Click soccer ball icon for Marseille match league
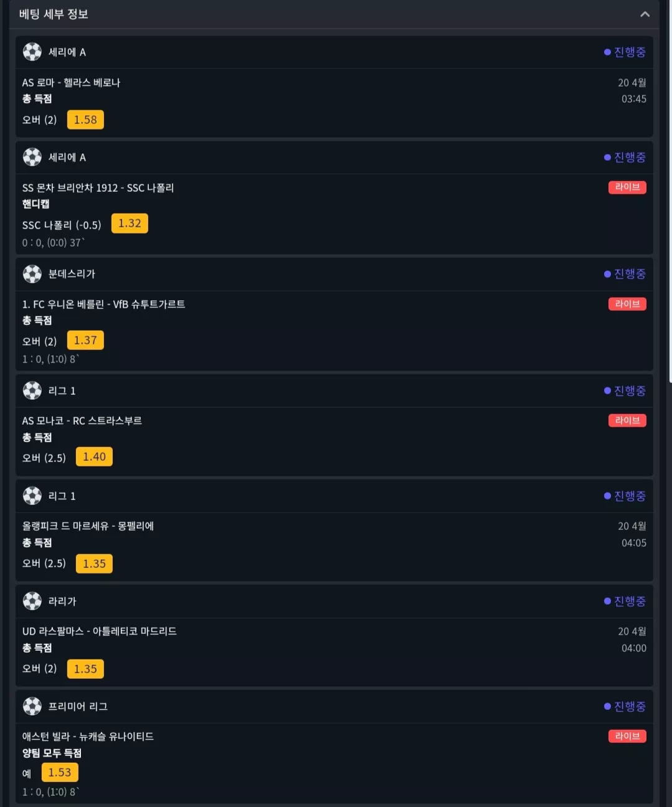Screen dimensions: 672x807 click(32, 496)
